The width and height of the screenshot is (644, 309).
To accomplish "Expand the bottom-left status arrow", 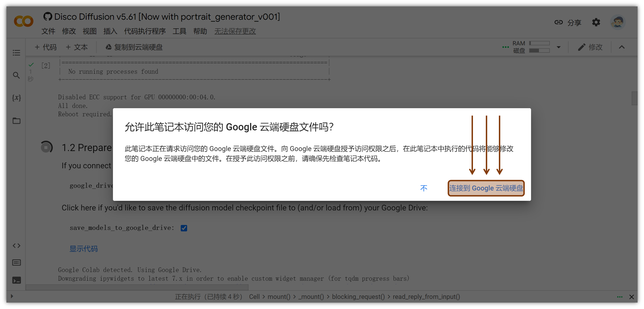I will [12, 296].
